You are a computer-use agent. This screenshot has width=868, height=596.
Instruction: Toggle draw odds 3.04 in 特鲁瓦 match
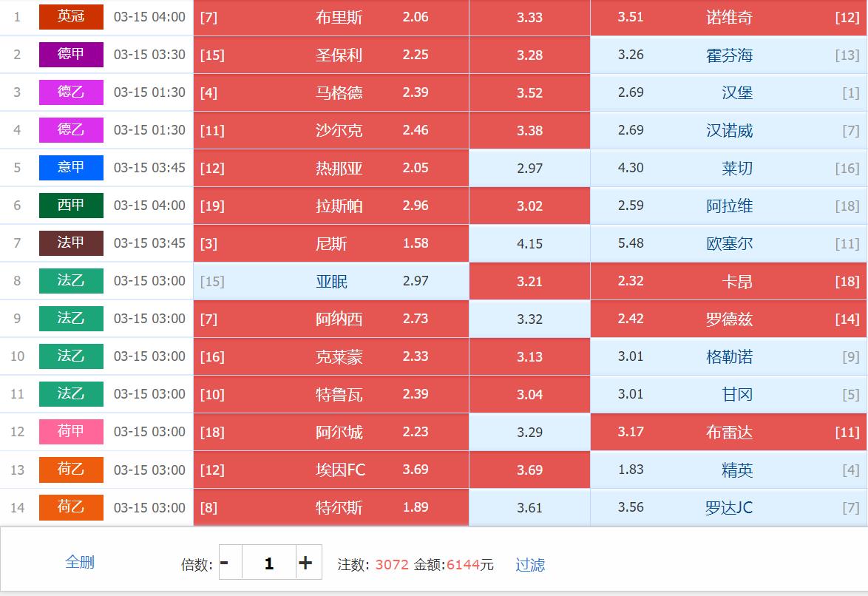point(530,394)
